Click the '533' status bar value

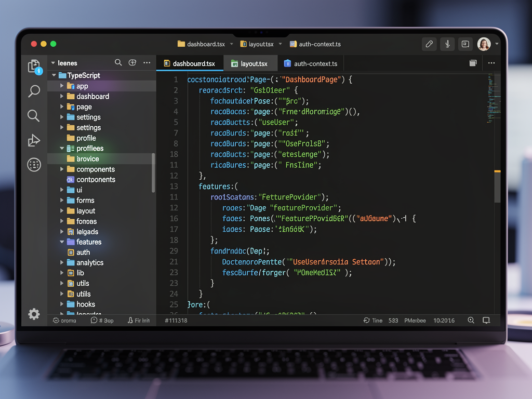(393, 321)
